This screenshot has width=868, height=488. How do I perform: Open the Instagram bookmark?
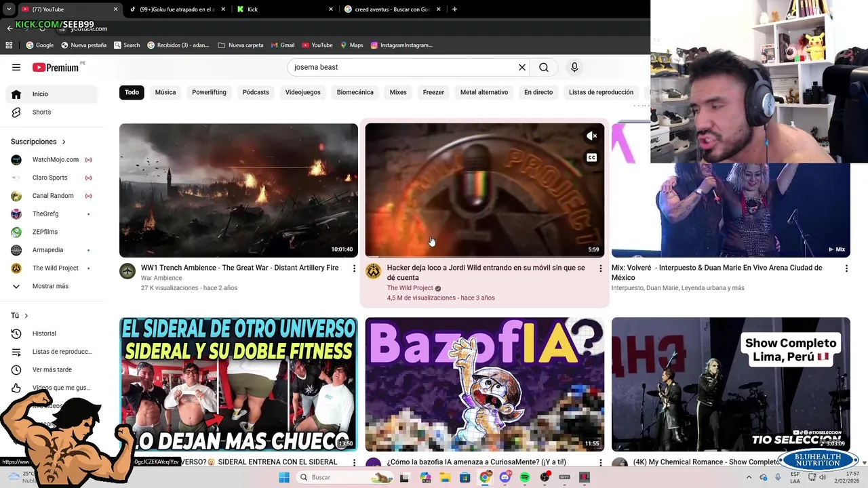point(401,45)
